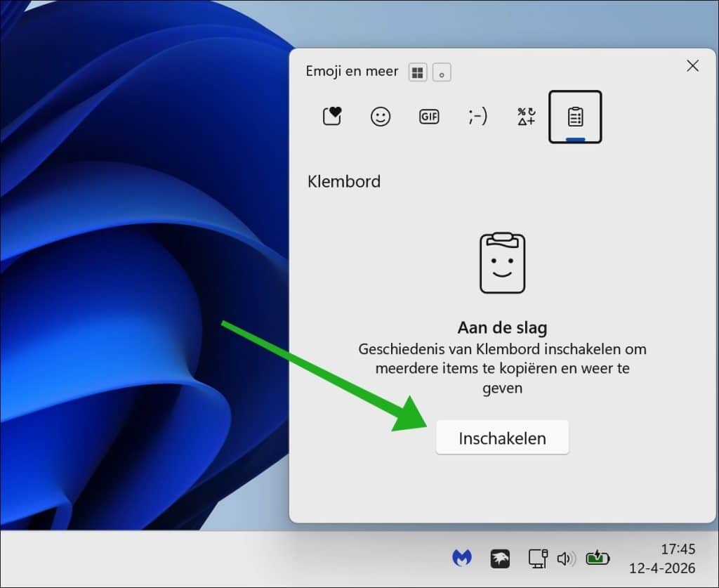Click the smiling clipboard illustration
Screen dimensions: 719x588
point(502,262)
